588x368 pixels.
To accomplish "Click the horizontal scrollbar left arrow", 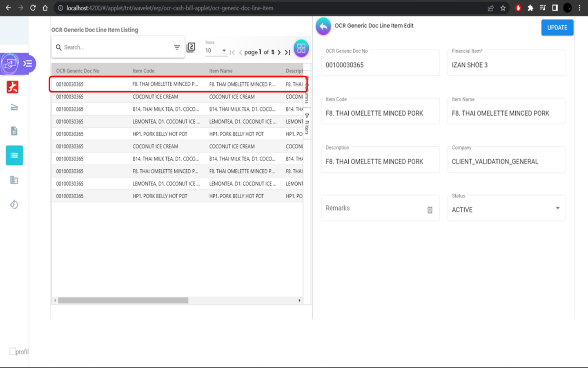I will [55, 301].
